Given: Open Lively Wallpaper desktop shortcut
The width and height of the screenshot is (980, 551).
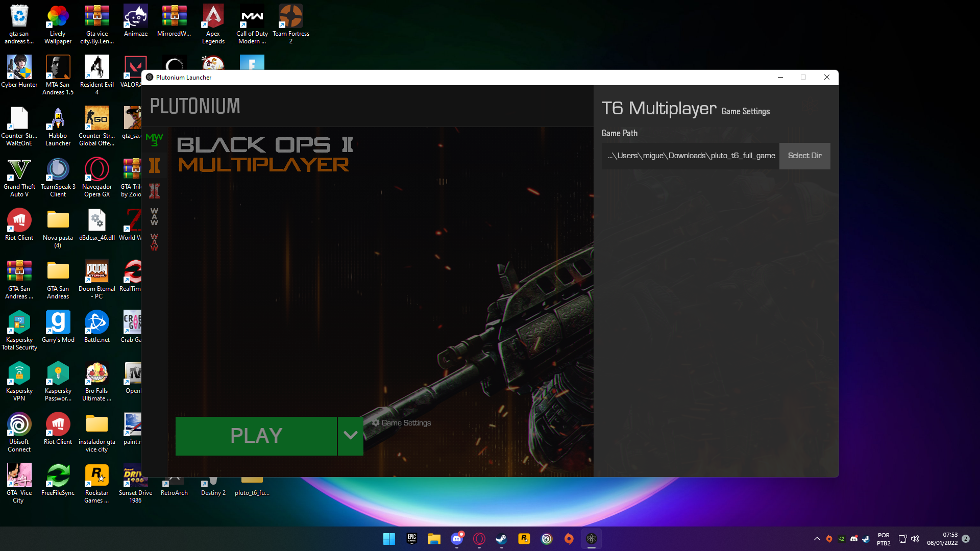Looking at the screenshot, I should point(58,24).
